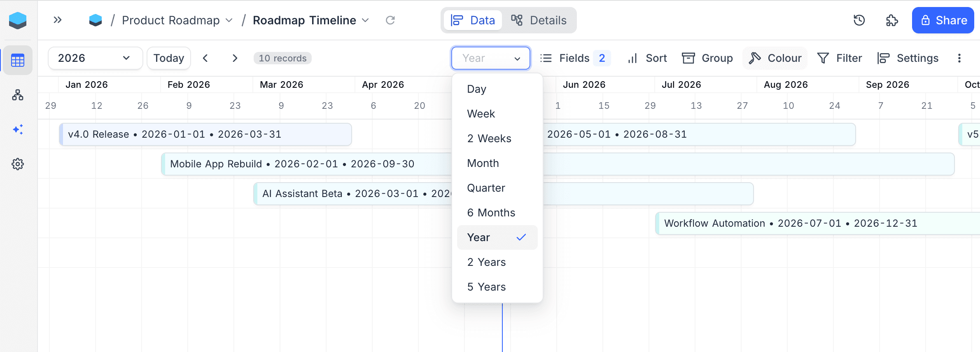Image resolution: width=980 pixels, height=352 pixels.
Task: Select the checked Year menu option
Action: pos(497,237)
